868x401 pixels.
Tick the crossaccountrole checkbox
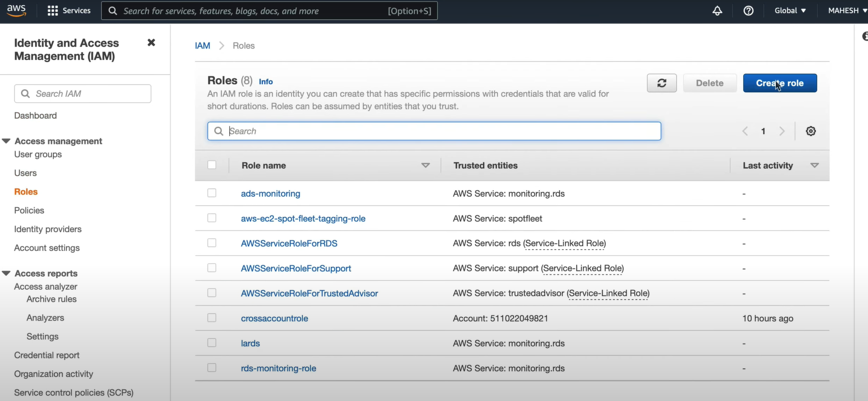(212, 318)
